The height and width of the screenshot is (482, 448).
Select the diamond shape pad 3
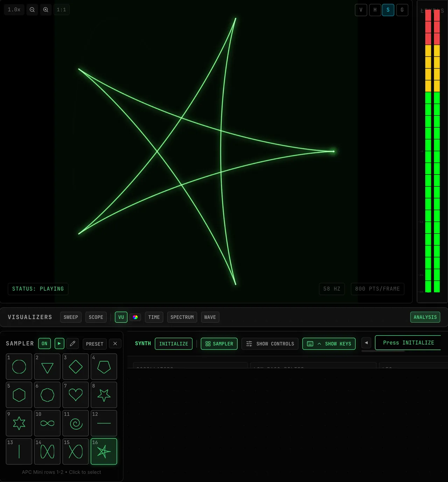pos(76,367)
